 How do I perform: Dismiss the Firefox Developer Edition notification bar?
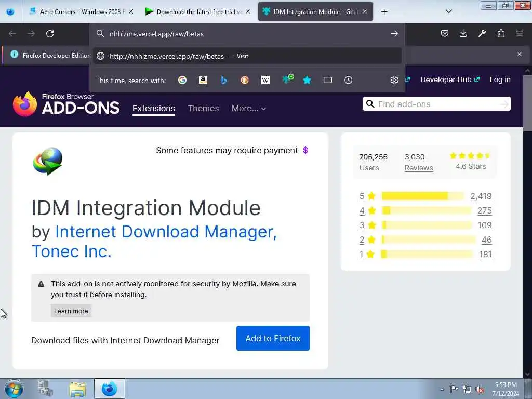point(520,54)
